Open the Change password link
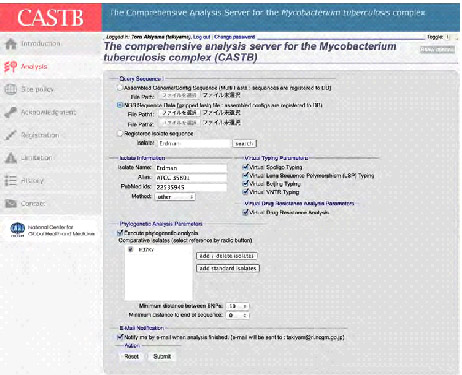The image size is (462, 375). [235, 37]
